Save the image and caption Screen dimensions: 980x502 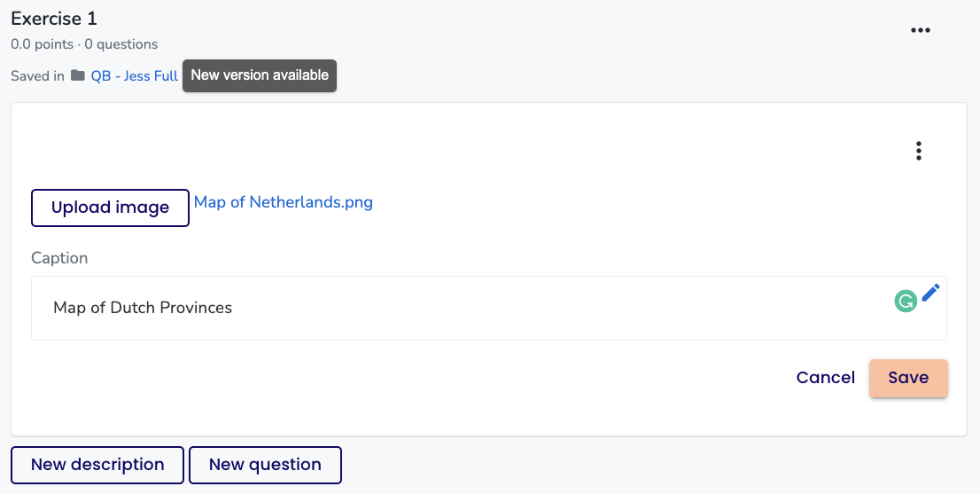[908, 378]
